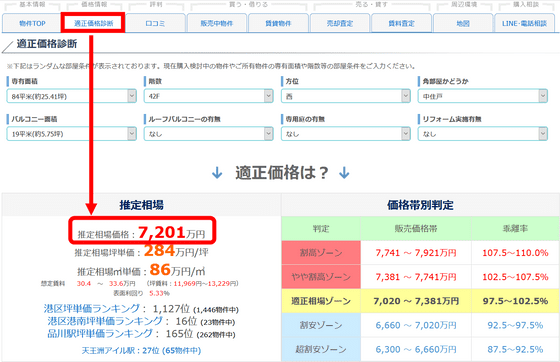Click the price range 6,300 ～ 6,660万円
Image resolution: width=560 pixels, height=362 pixels.
(416, 349)
